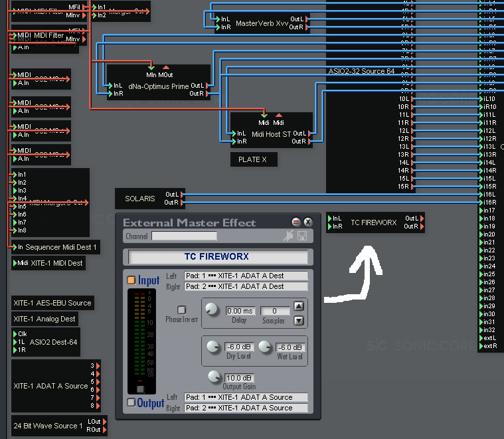The width and height of the screenshot is (504, 439).
Task: Click the InR port of TC FIREWORX
Action: [x=330, y=226]
